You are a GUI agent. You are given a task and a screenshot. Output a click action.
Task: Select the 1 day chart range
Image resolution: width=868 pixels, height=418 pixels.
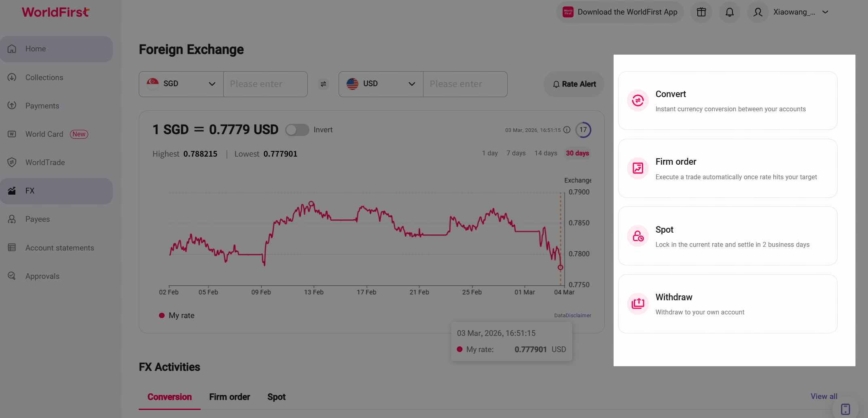tap(490, 153)
